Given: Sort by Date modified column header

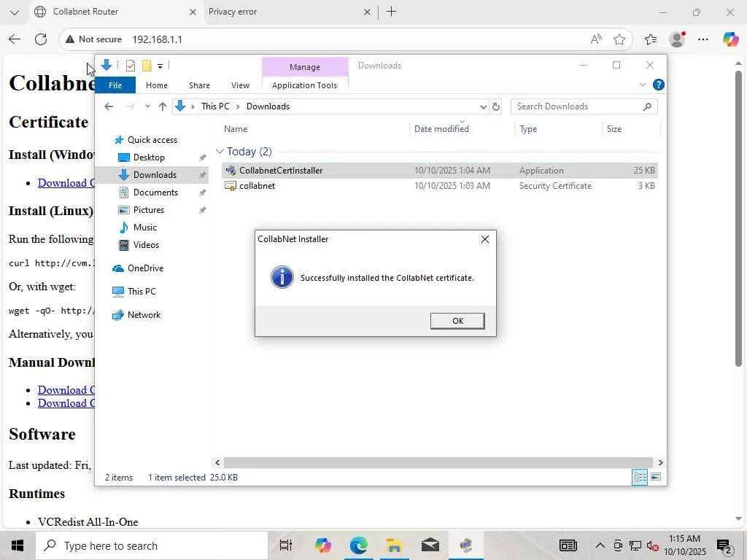Looking at the screenshot, I should tap(441, 129).
